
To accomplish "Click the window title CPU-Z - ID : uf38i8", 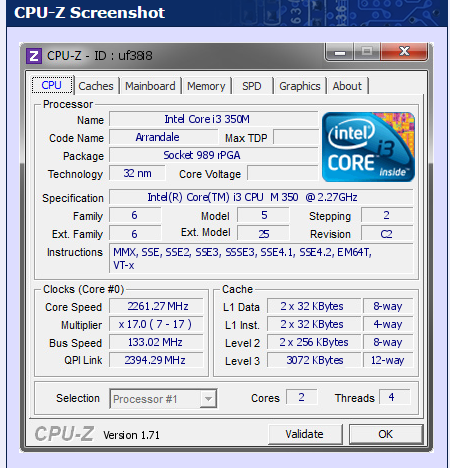I will coord(100,56).
